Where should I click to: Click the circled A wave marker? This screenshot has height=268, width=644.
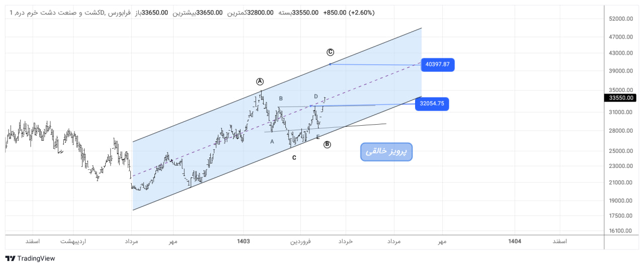coord(260,81)
